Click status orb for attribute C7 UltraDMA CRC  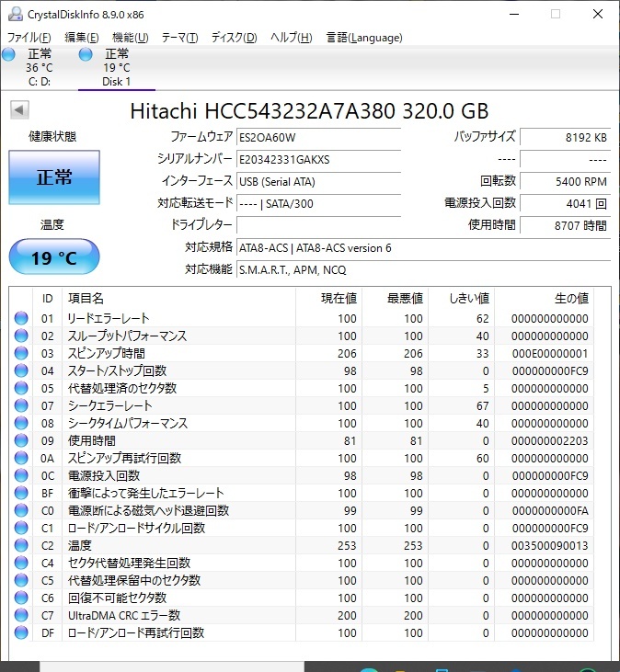(21, 616)
